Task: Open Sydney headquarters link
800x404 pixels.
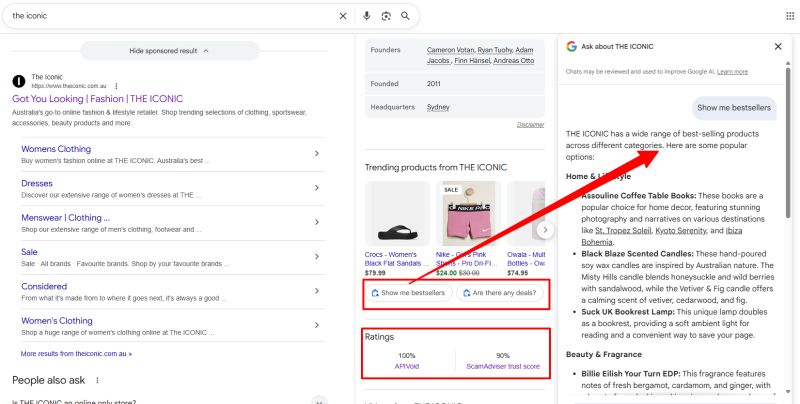Action: pos(438,107)
